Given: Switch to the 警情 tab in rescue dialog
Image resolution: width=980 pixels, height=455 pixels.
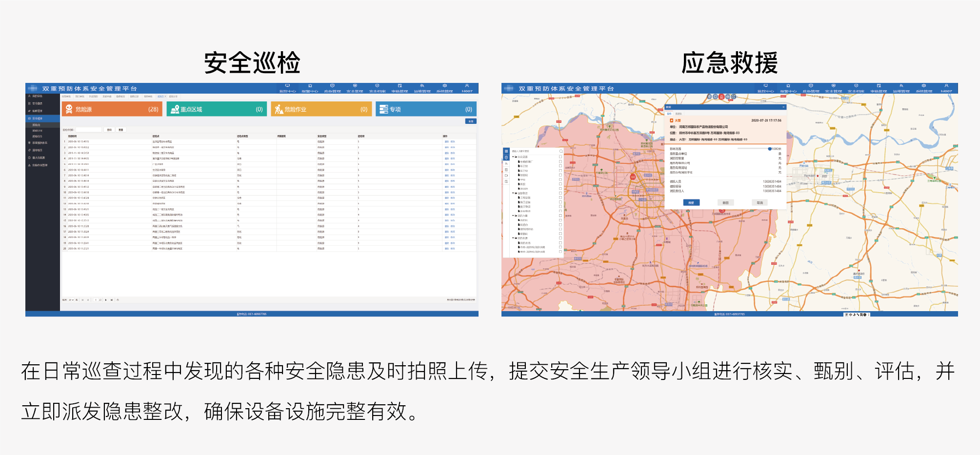Looking at the screenshot, I should tap(669, 114).
